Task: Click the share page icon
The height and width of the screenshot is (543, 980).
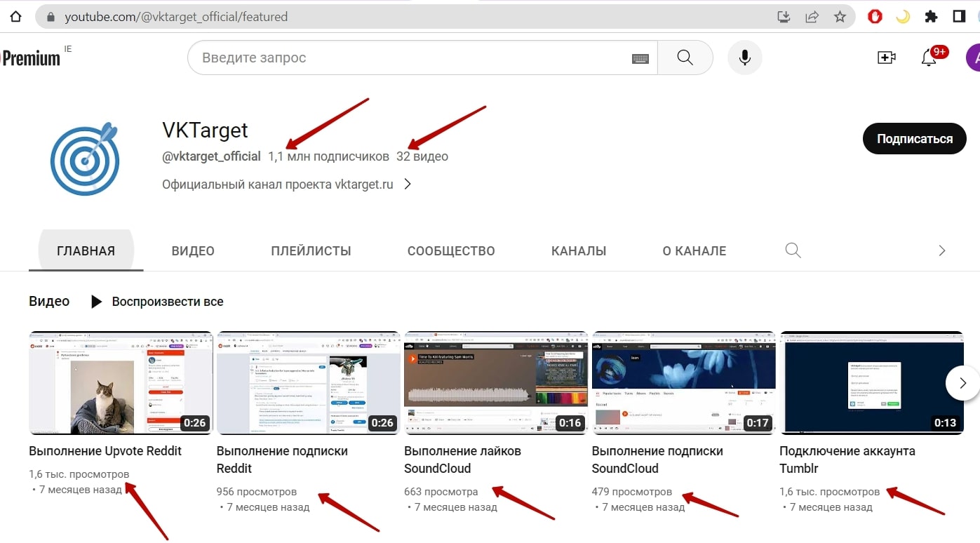Action: point(812,17)
